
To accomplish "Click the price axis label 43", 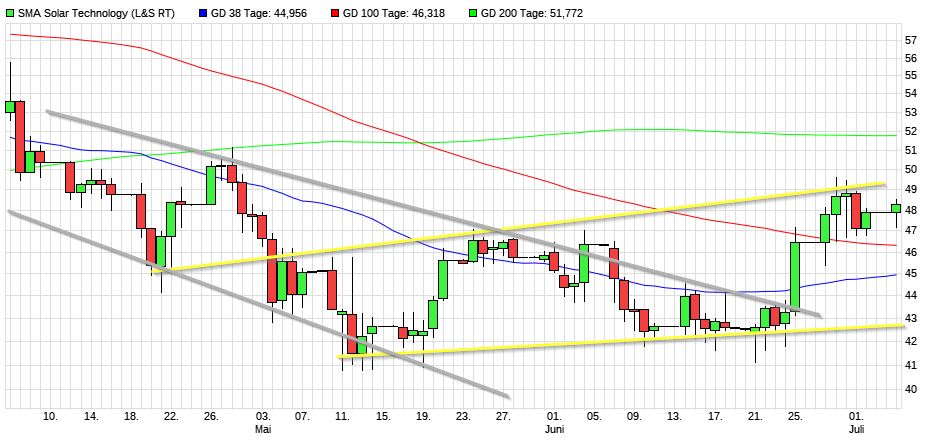I will point(912,318).
